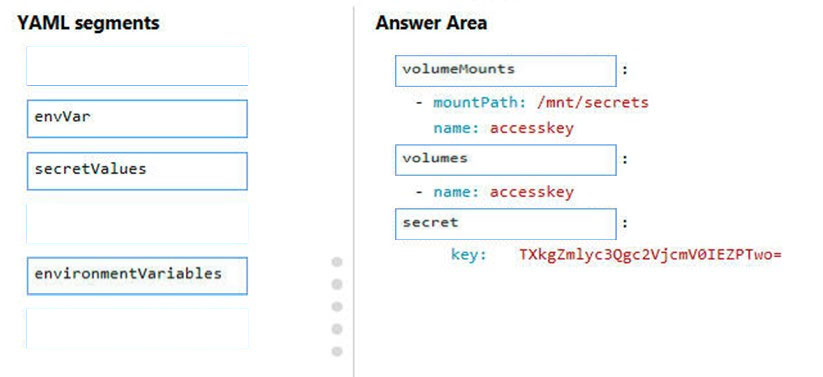Click the top divider handle dot
The image size is (823, 377).
pos(337,262)
